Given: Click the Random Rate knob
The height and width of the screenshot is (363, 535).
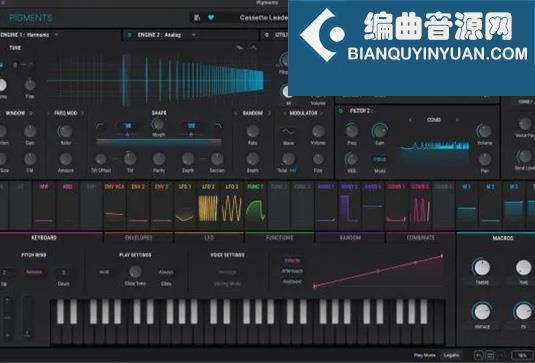Looking at the screenshot, I should [x=253, y=131].
